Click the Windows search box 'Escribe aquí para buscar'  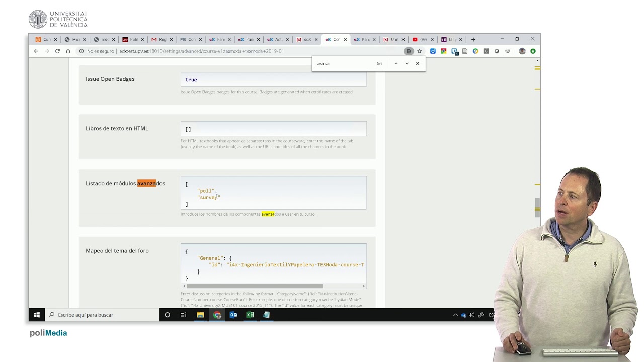pyautogui.click(x=102, y=315)
